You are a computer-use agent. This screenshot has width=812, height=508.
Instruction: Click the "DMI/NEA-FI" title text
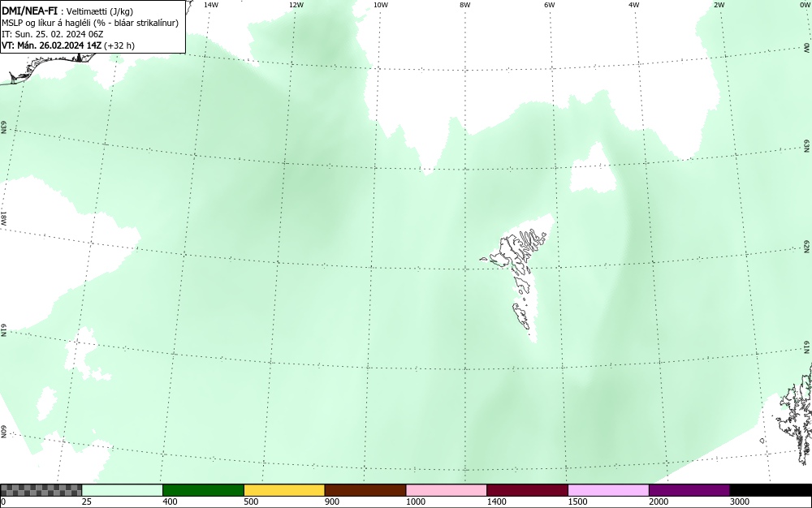[29, 11]
